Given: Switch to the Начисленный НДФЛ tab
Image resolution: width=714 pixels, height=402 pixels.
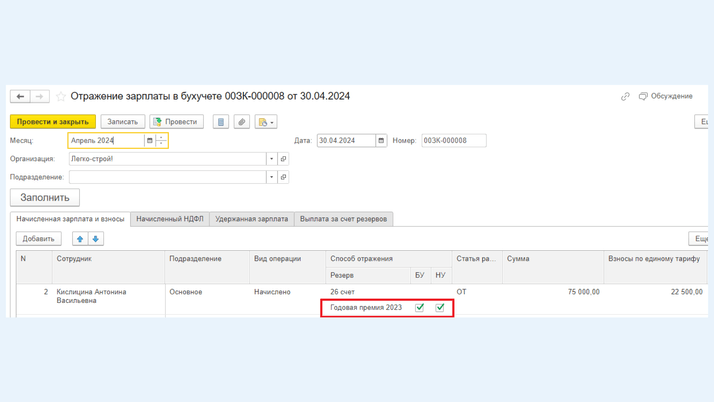Looking at the screenshot, I should [x=169, y=219].
